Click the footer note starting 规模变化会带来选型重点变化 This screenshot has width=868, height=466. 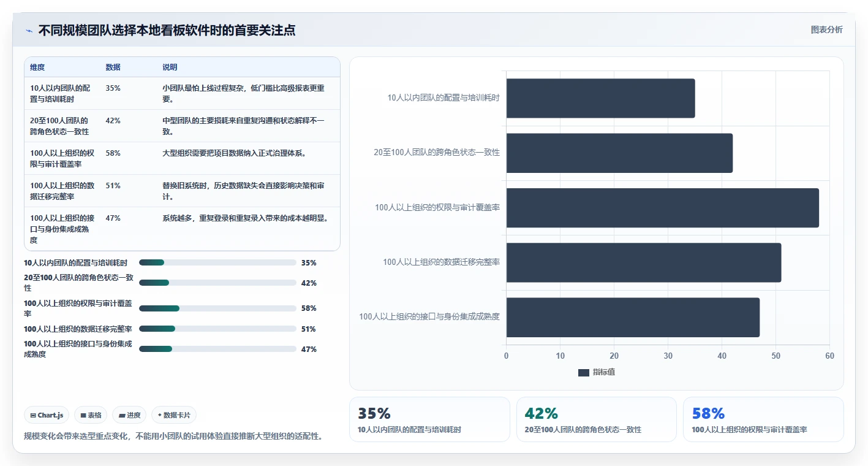click(173, 436)
